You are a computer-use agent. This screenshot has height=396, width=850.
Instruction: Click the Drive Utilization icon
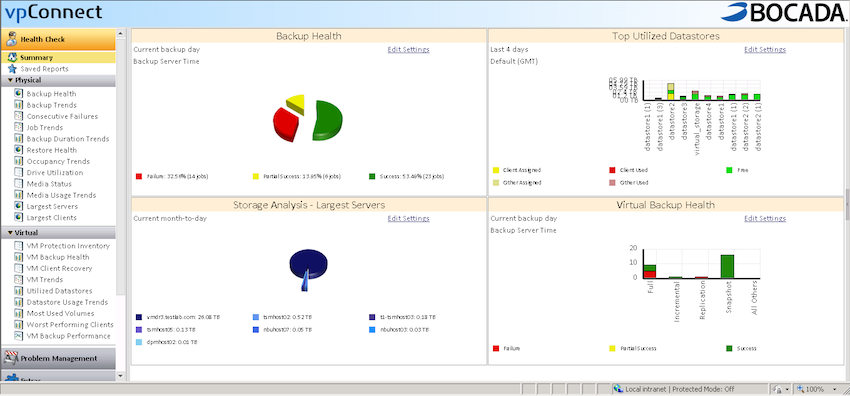(18, 173)
